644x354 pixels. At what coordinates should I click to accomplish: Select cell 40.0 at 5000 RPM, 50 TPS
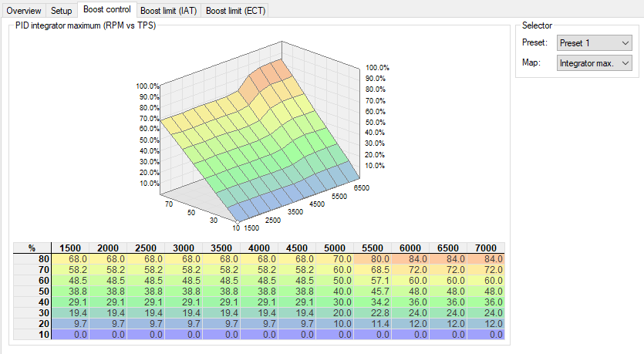[335, 292]
